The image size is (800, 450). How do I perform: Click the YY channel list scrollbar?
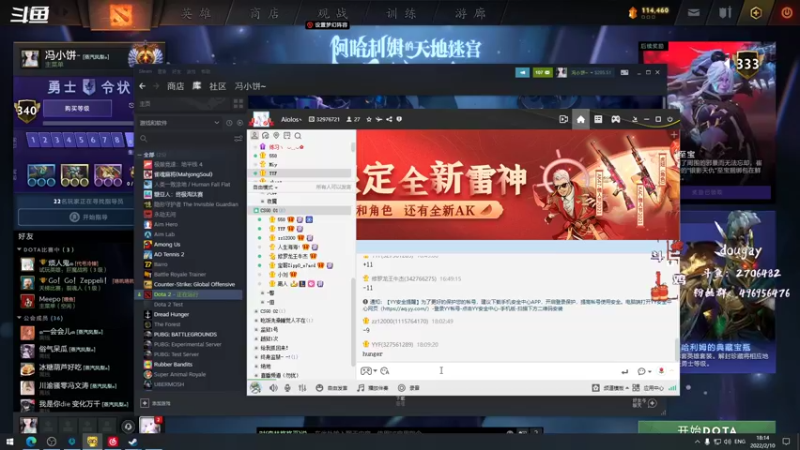[353, 321]
